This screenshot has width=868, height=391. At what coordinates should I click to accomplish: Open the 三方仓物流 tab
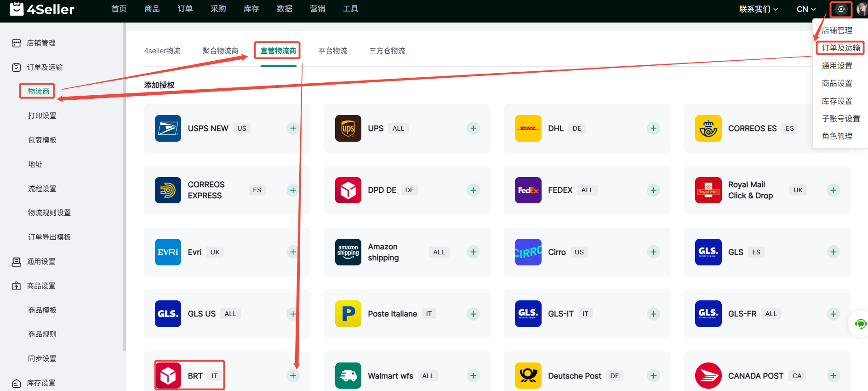(x=387, y=51)
